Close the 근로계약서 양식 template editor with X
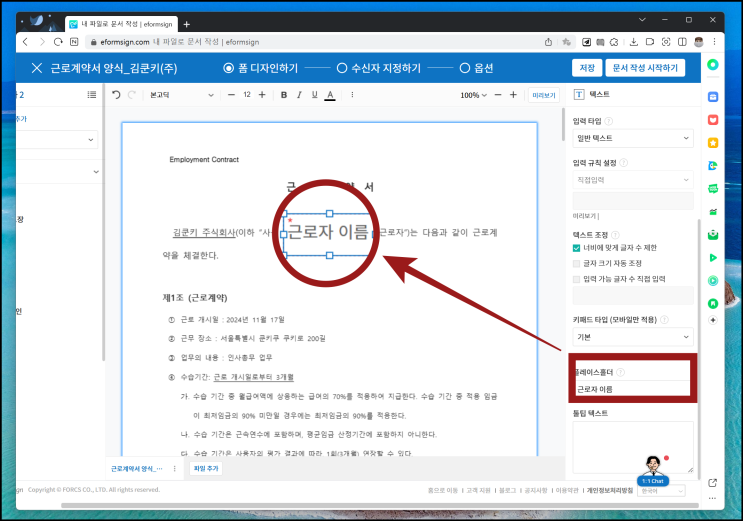 [36, 68]
